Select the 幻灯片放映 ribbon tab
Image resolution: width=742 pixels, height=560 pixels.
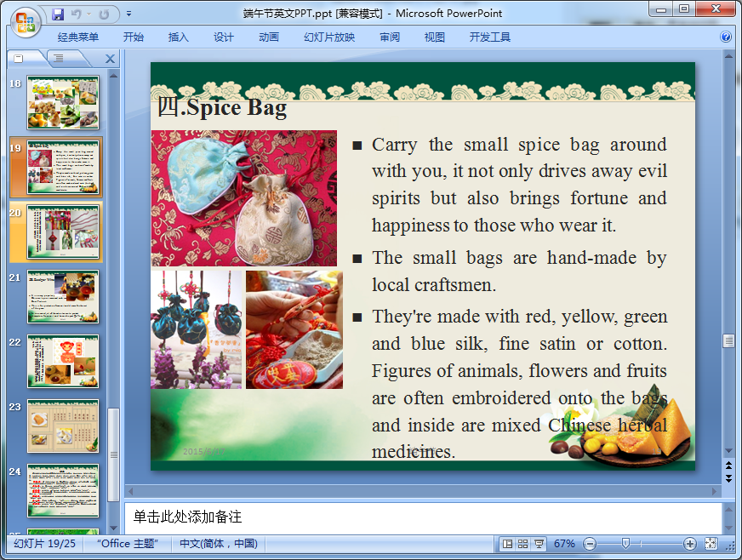coord(329,37)
